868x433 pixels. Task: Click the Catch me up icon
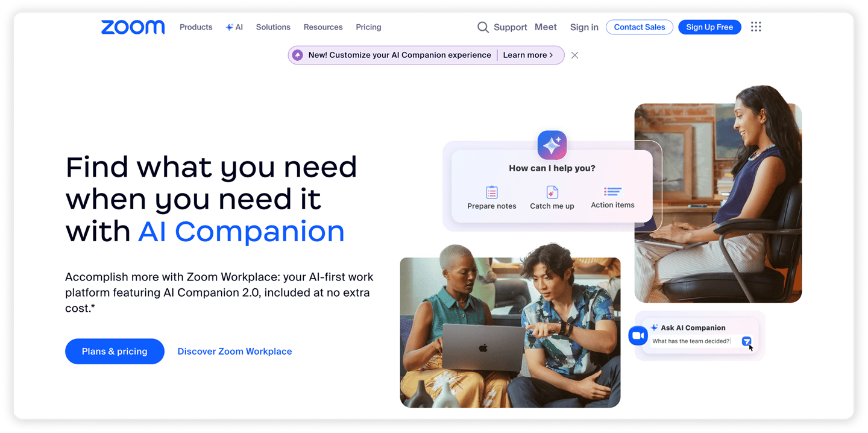tap(552, 192)
